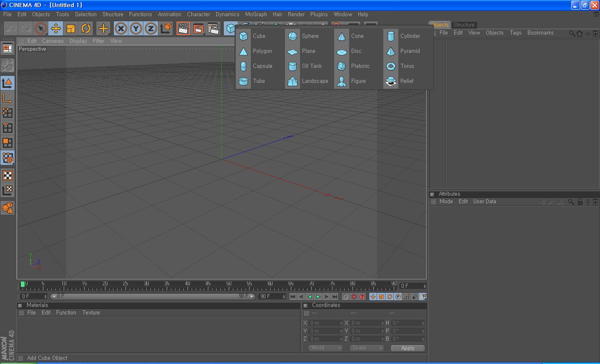Image resolution: width=600 pixels, height=364 pixels.
Task: Open the MoGraph menu
Action: (256, 14)
